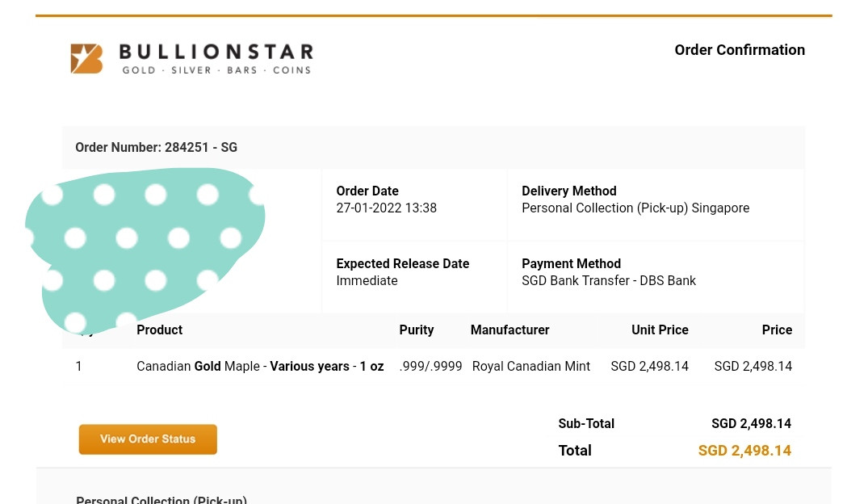Click the Unit Price column header
Screen dimensions: 868x504
(659, 330)
